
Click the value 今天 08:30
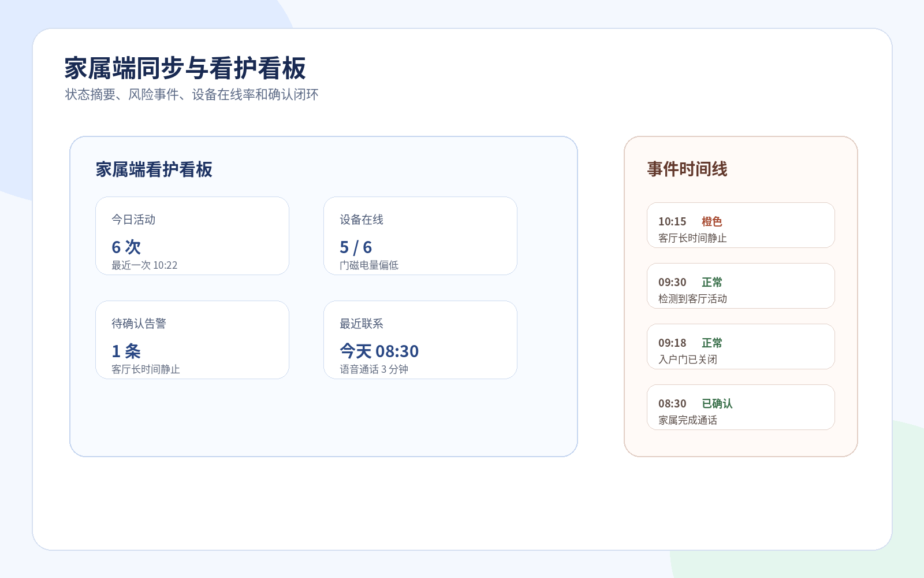379,351
